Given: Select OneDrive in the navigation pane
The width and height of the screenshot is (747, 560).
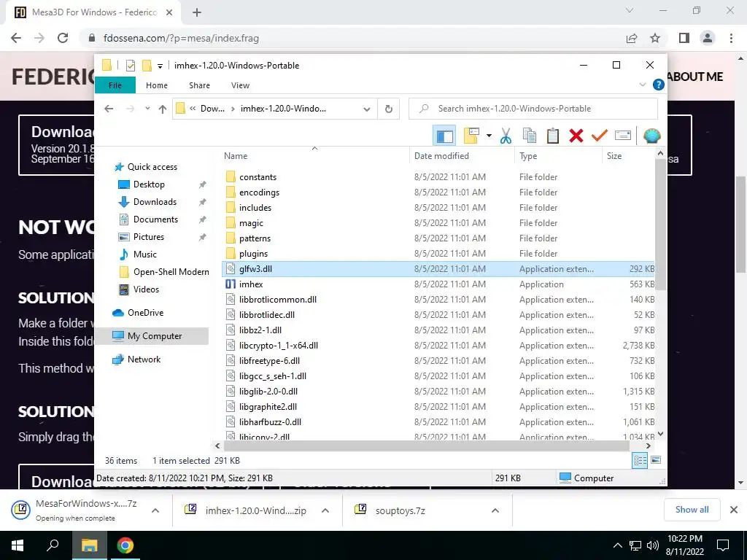Looking at the screenshot, I should [145, 313].
